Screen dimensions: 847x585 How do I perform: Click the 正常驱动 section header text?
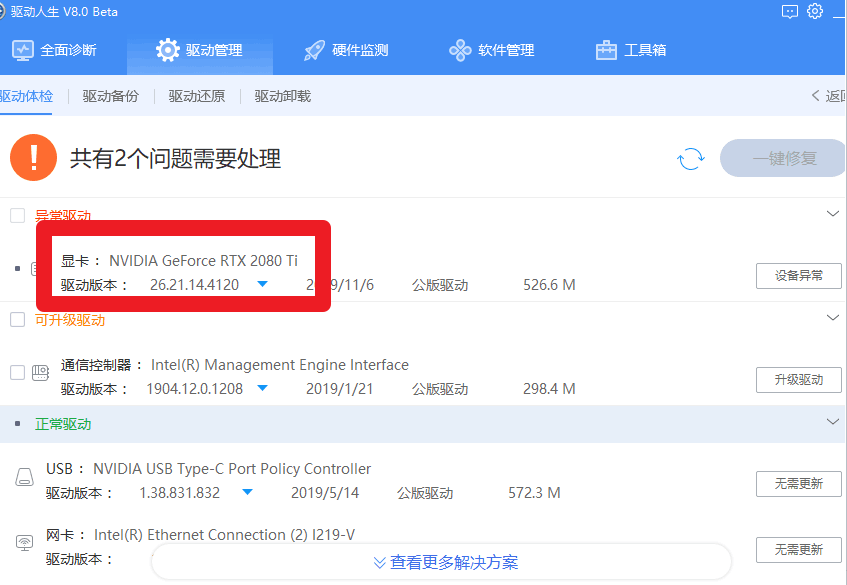point(63,424)
